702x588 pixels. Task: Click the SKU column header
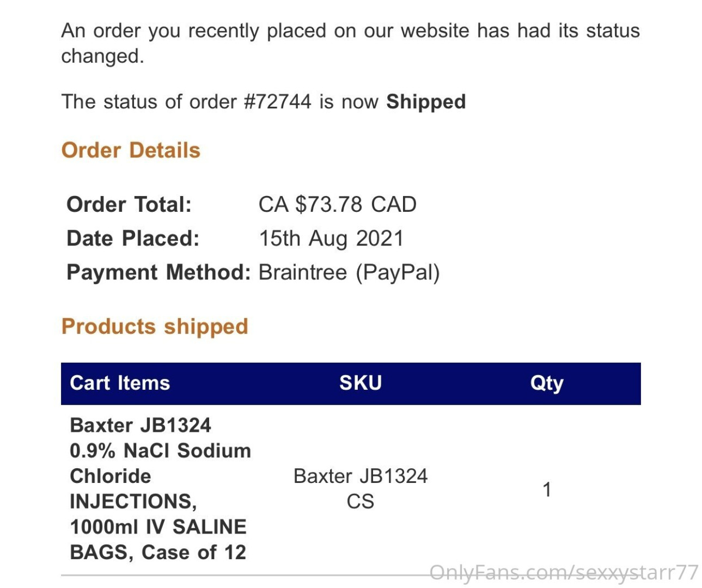361,383
